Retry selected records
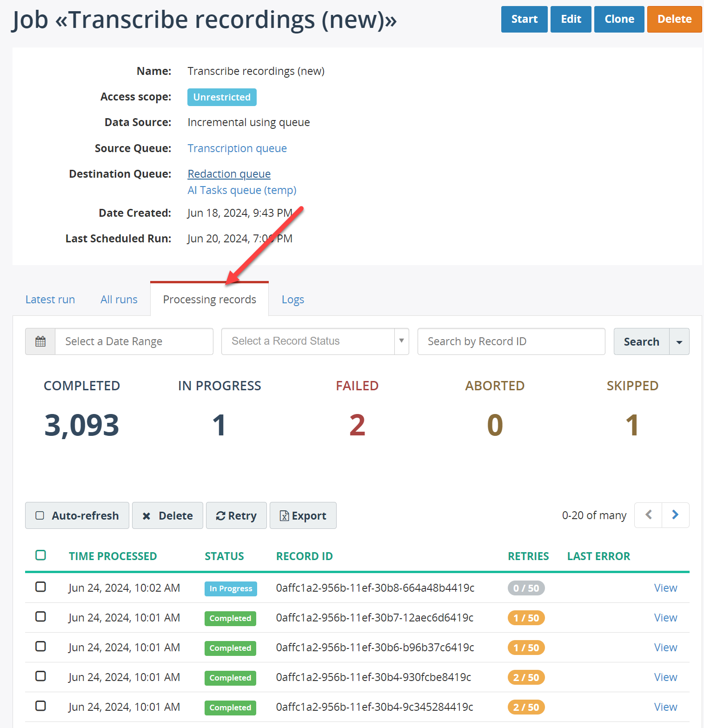This screenshot has height=728, width=704. coord(236,515)
